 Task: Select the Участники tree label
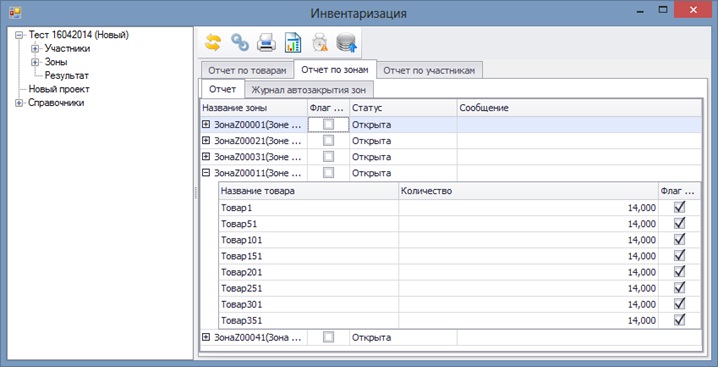pyautogui.click(x=67, y=48)
